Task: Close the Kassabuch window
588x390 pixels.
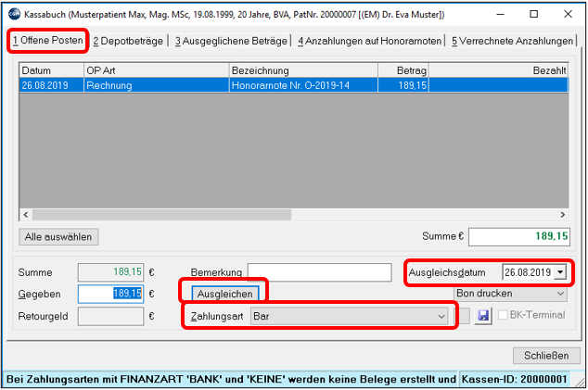Action: [x=568, y=14]
